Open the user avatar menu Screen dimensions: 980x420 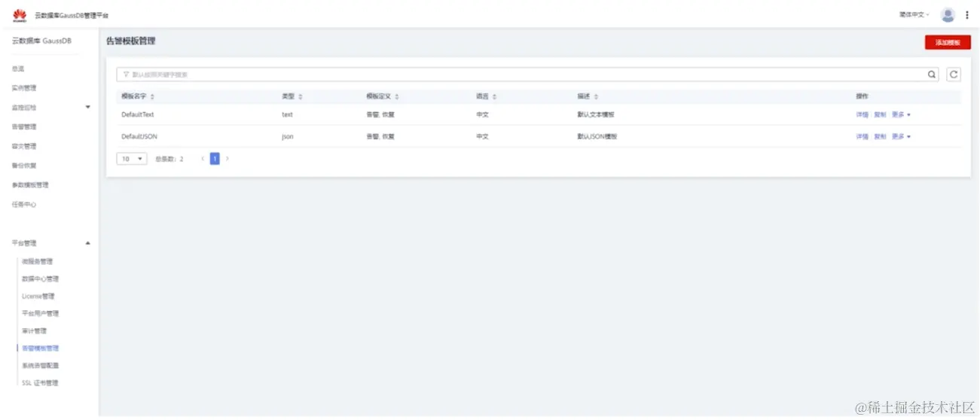[948, 14]
